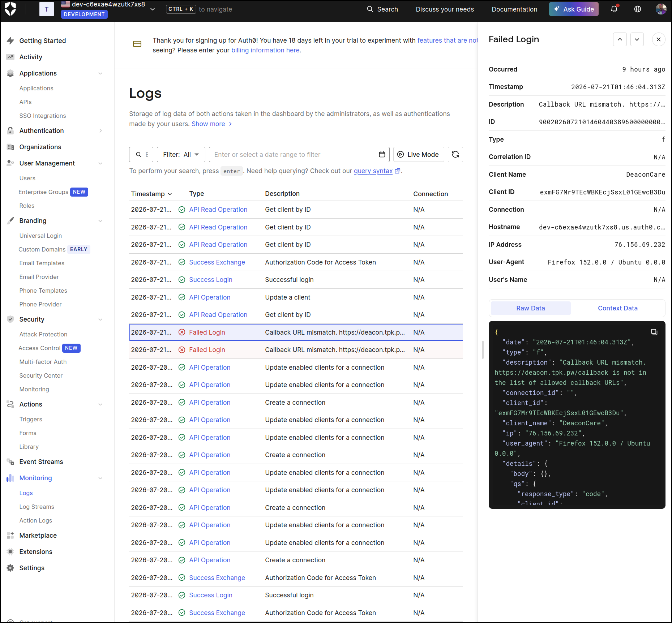Close the Failed Login detail panel
Viewport: 672px width, 623px height.
(659, 39)
